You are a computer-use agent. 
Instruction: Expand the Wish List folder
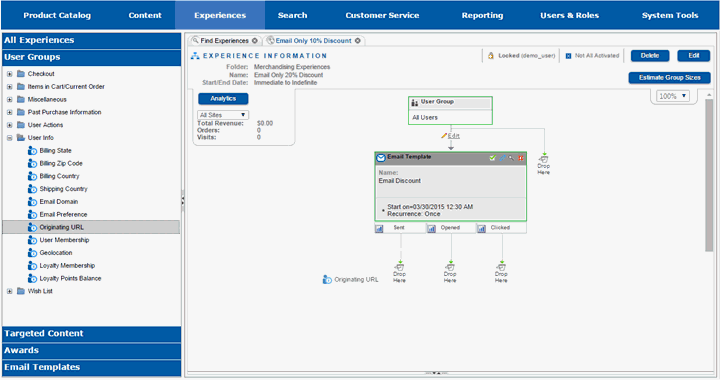[x=10, y=291]
